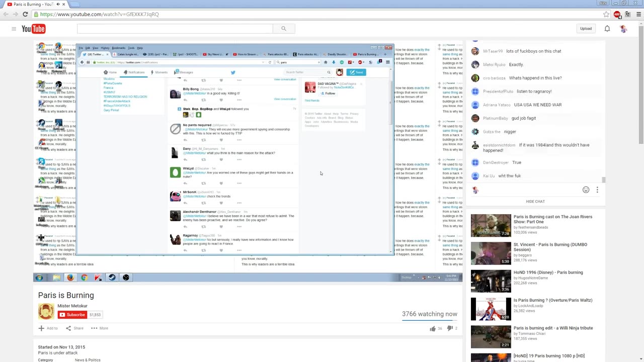Screen dimensions: 644x362
Task: Open Is Paris Burning Overture video title
Action: [553, 300]
